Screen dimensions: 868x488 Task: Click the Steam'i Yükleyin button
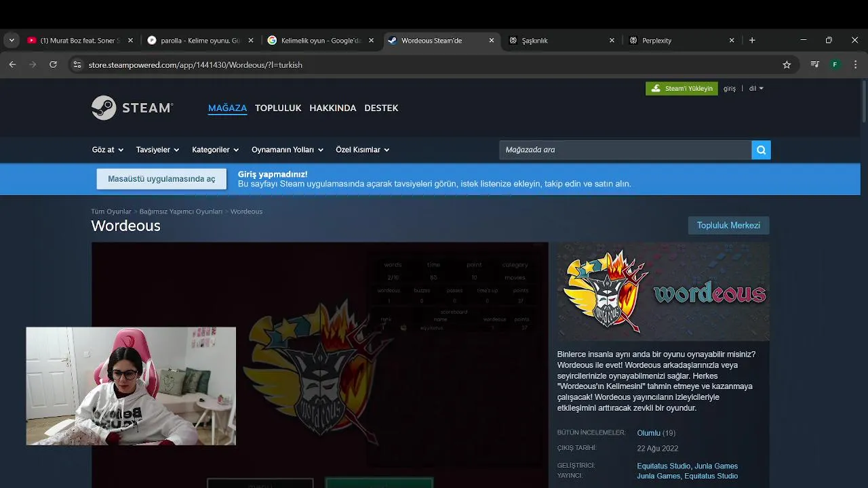(x=682, y=88)
